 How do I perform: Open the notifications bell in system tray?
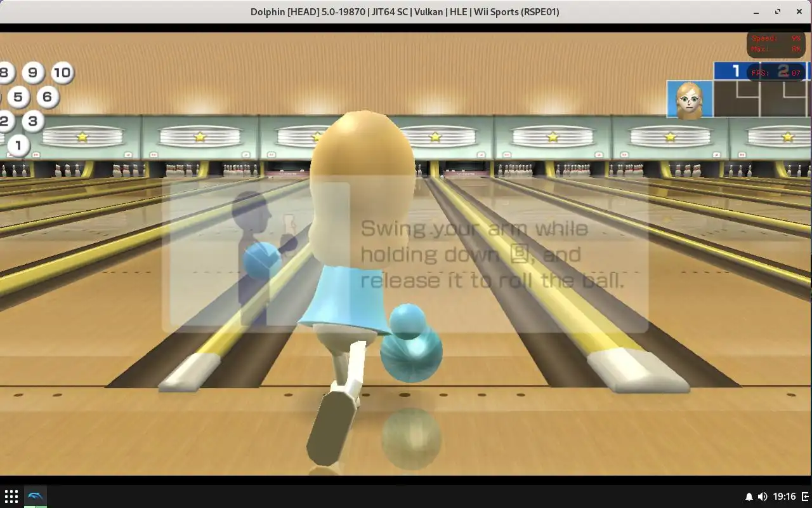click(x=749, y=497)
